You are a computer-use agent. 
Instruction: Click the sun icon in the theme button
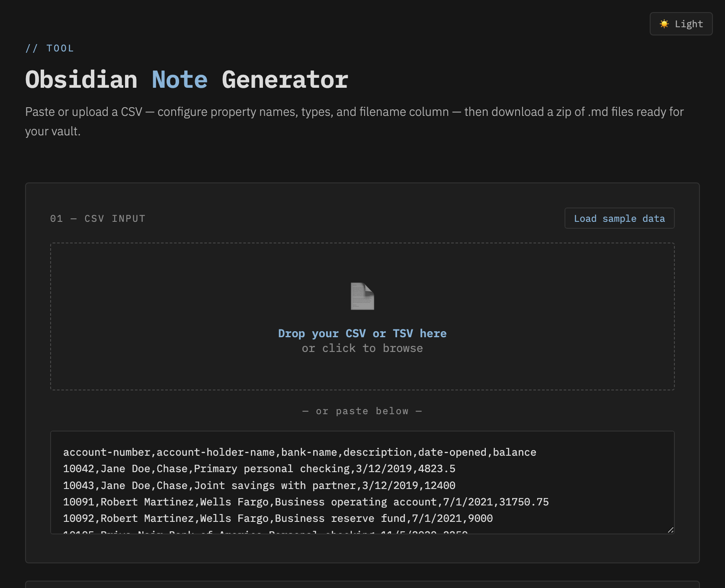click(664, 24)
